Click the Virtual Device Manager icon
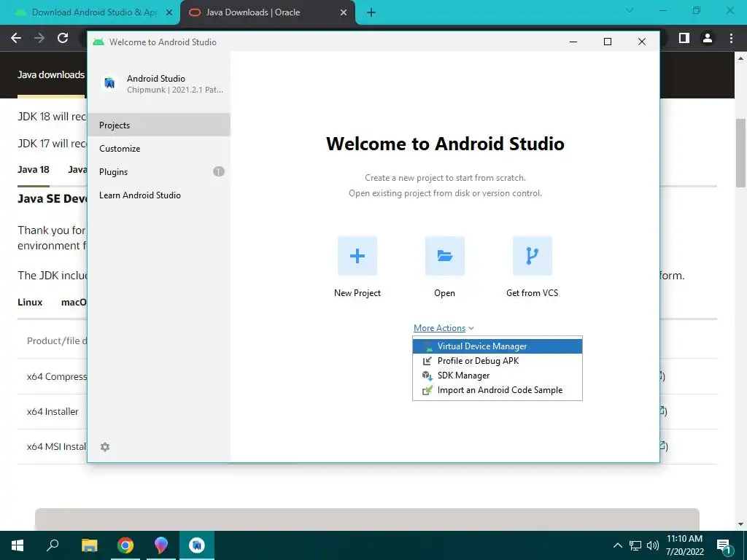Screen dimensions: 747x560 pyautogui.click(x=427, y=346)
